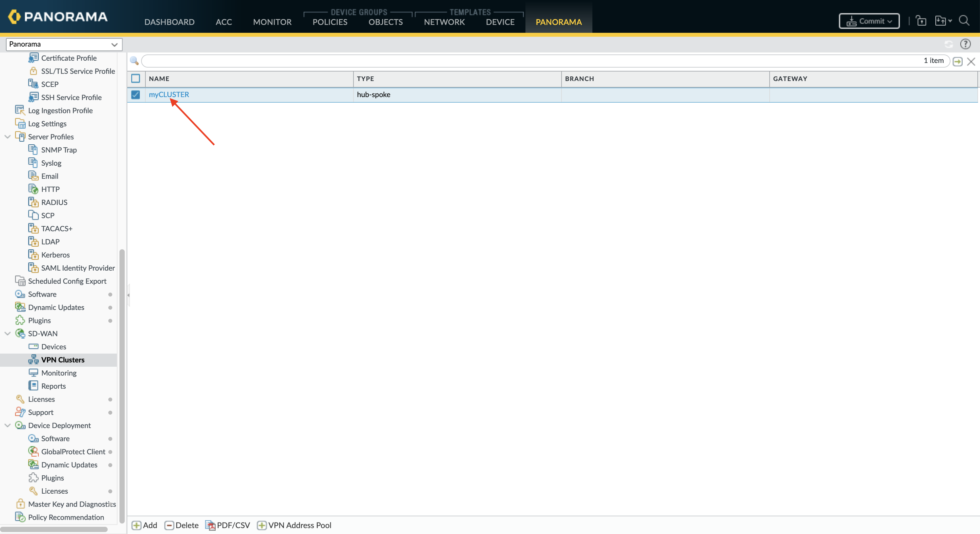Uncheck the myCLUSTER row checkbox

136,95
